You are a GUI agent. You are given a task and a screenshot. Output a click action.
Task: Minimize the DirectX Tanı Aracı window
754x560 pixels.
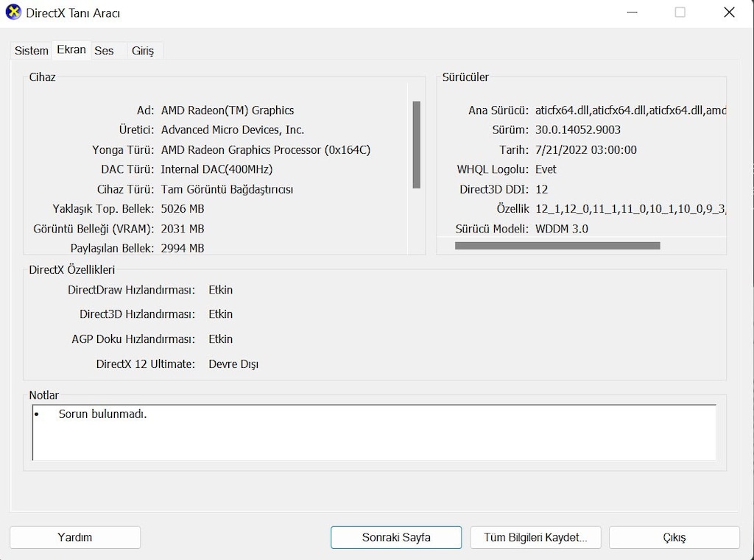(633, 13)
